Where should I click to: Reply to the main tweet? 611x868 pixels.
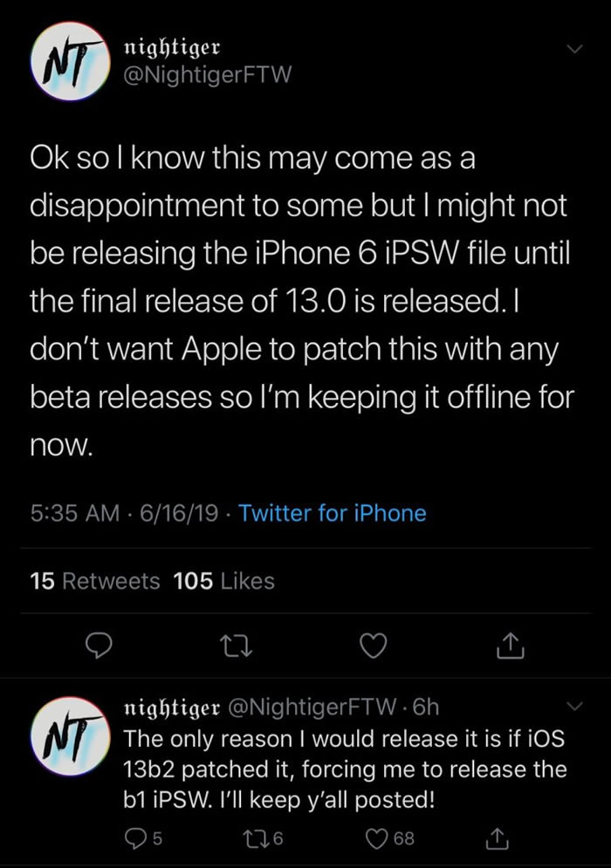(100, 646)
